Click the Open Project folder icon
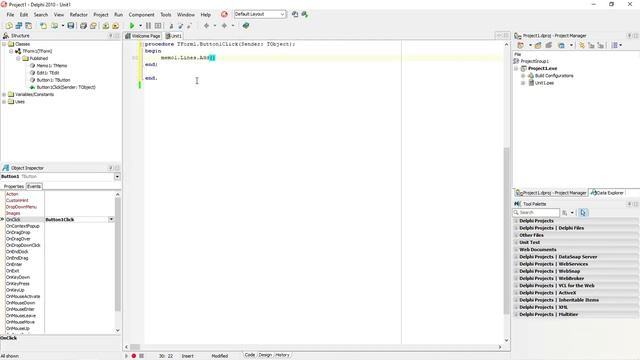The image size is (640, 360). pyautogui.click(x=93, y=26)
